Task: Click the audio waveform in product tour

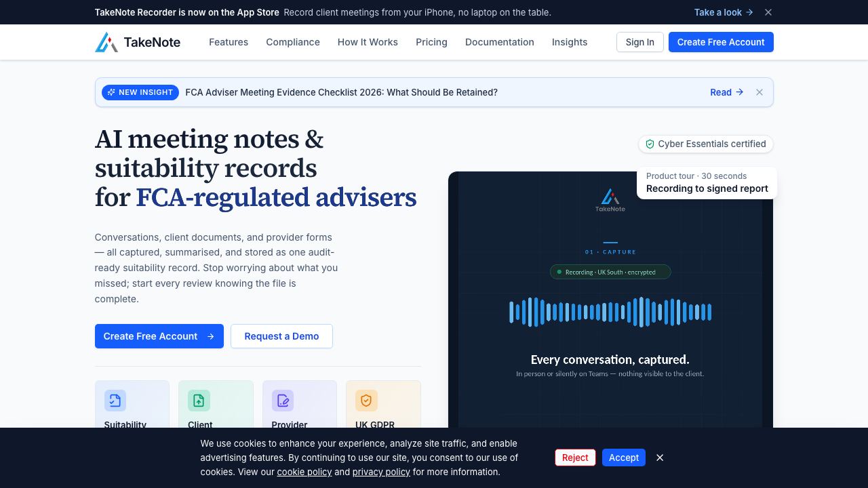Action: click(610, 312)
